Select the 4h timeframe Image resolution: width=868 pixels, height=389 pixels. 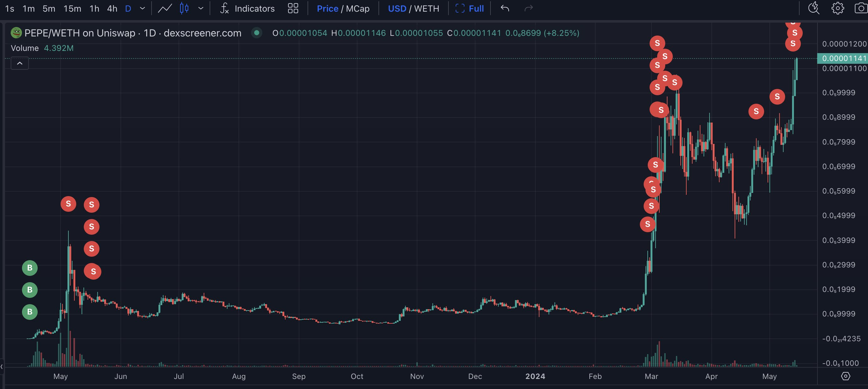(112, 8)
